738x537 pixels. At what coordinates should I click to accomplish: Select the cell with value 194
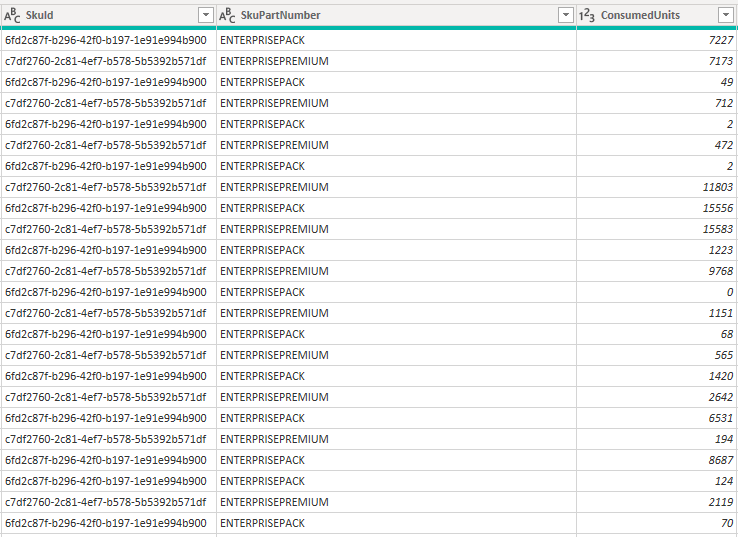coord(657,439)
